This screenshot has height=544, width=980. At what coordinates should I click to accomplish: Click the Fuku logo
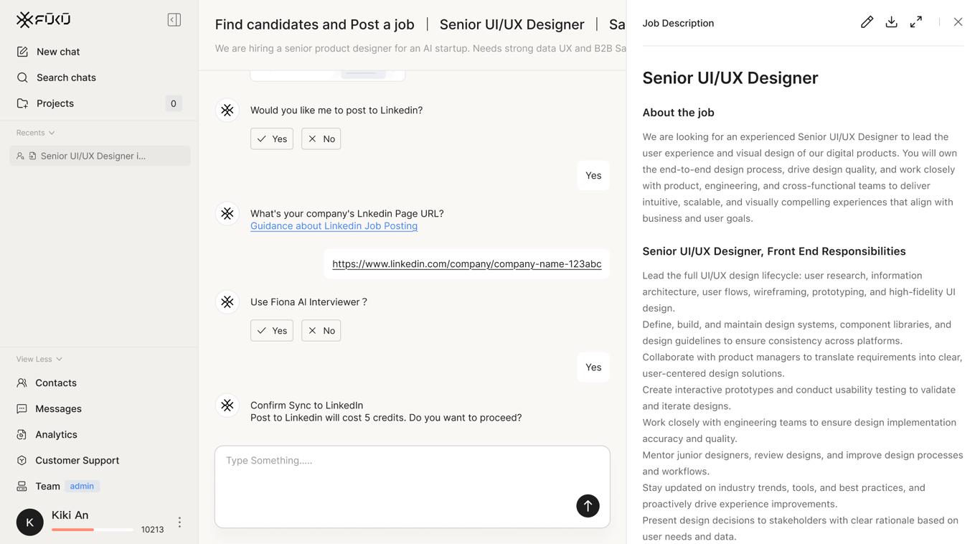tap(43, 19)
